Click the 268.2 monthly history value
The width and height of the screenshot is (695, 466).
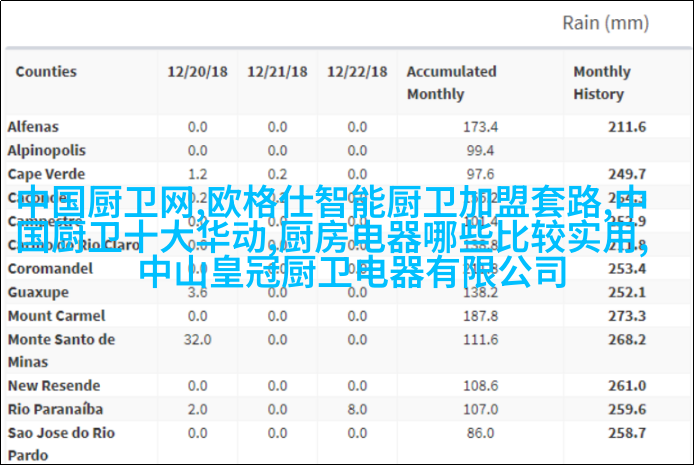pyautogui.click(x=627, y=340)
